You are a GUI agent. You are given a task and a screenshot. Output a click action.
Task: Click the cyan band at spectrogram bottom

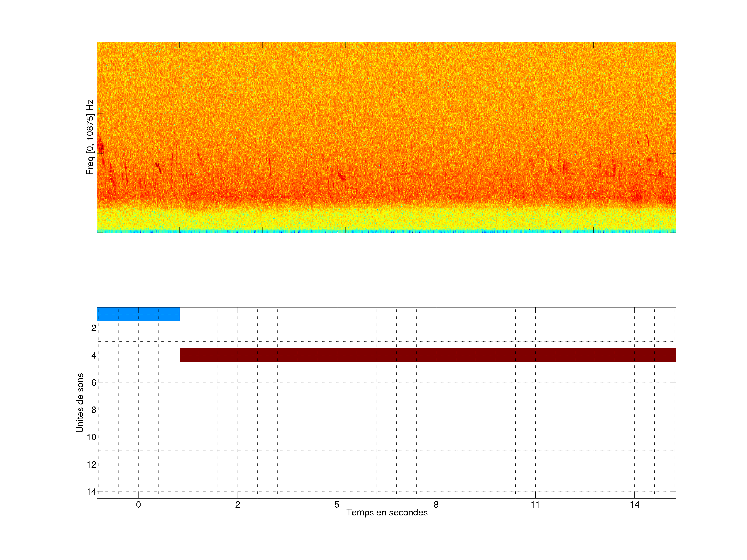[x=386, y=231]
